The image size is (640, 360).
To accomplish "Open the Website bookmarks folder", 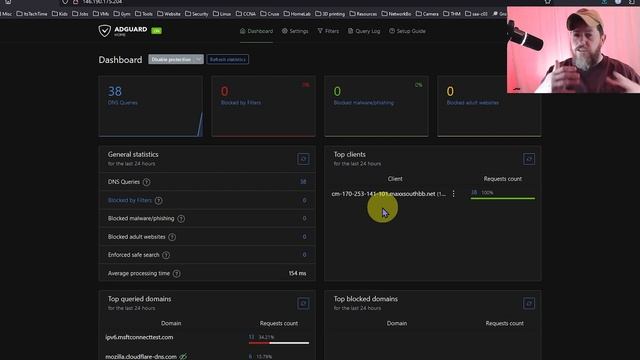I will [169, 14].
